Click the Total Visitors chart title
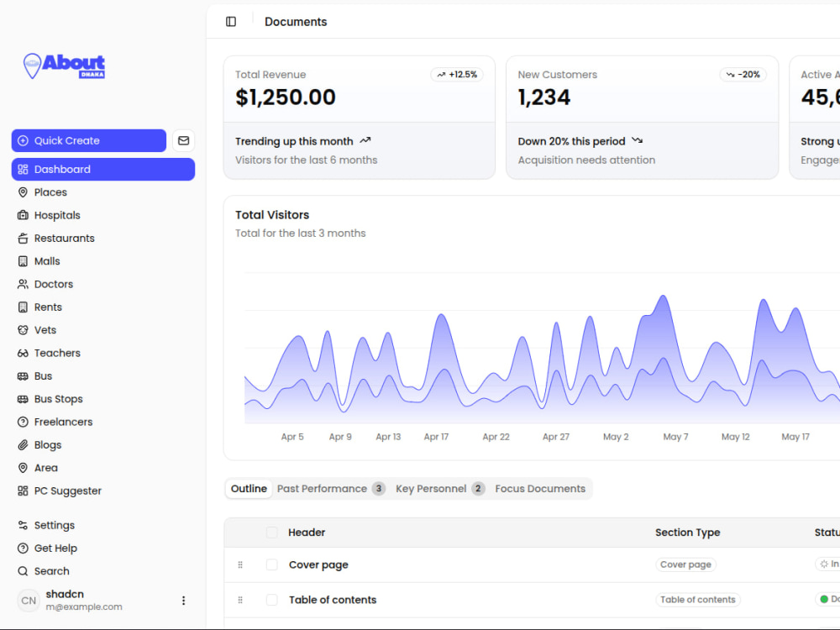This screenshot has width=840, height=630. coord(272,215)
